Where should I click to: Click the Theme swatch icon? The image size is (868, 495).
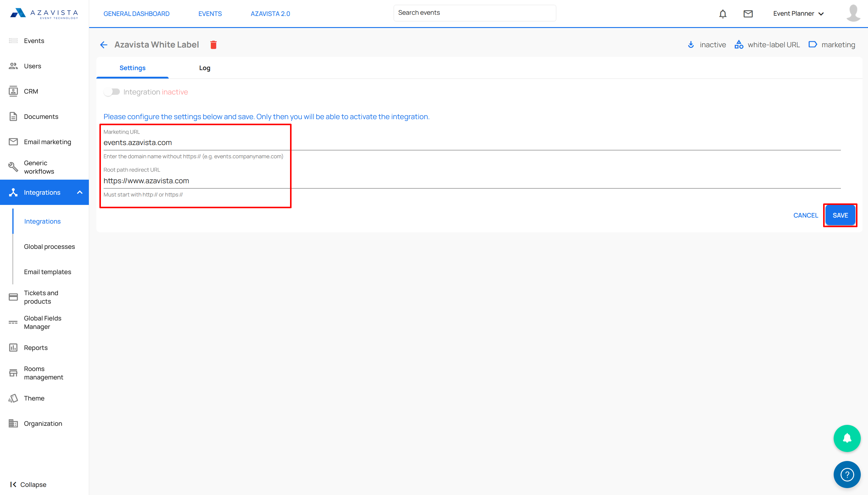pyautogui.click(x=13, y=398)
